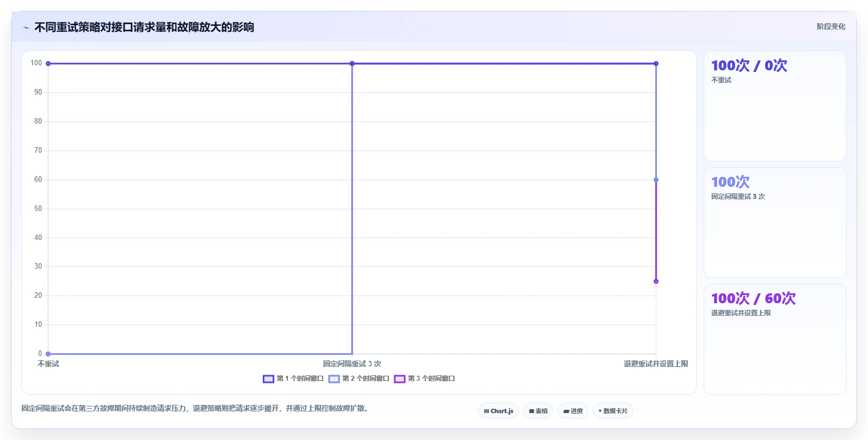Click the top data point above 固定间隔重试 3 次
This screenshot has width=868, height=440.
[x=352, y=64]
